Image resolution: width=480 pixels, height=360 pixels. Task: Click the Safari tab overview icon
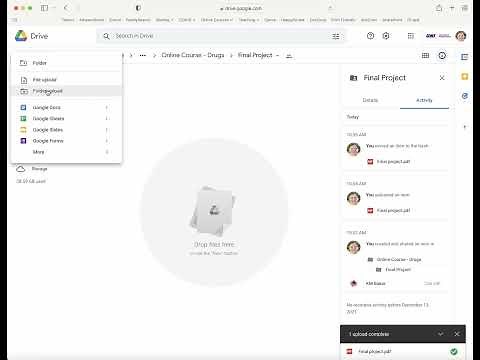pos(465,8)
